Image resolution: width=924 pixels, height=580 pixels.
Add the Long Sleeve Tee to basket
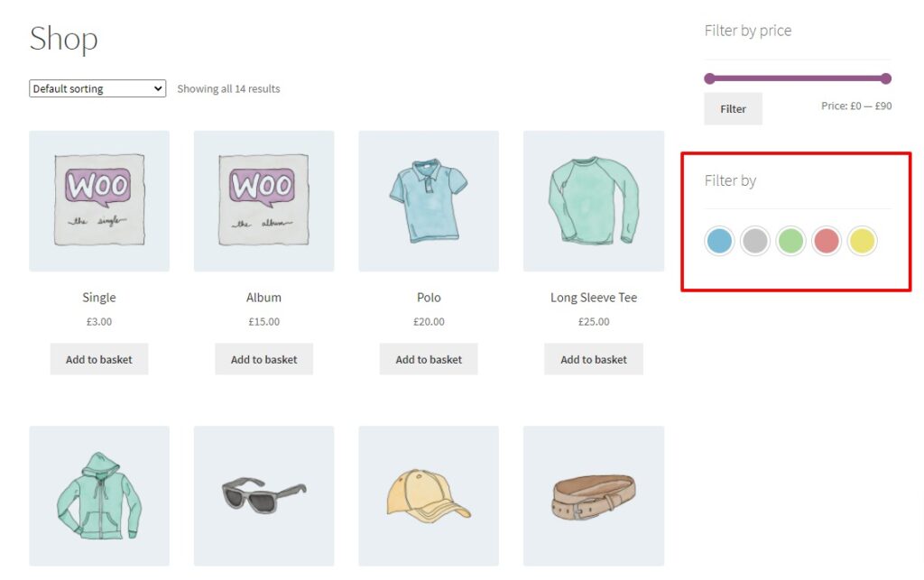pos(593,358)
